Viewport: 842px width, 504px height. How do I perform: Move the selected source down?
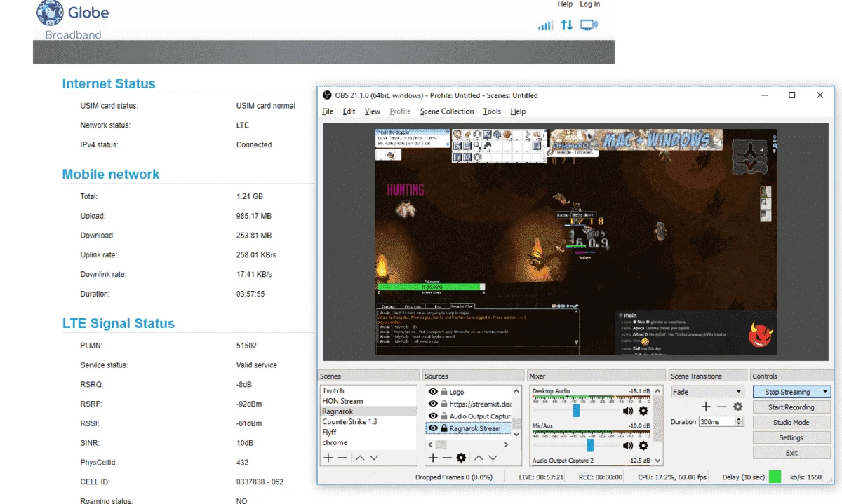(493, 458)
